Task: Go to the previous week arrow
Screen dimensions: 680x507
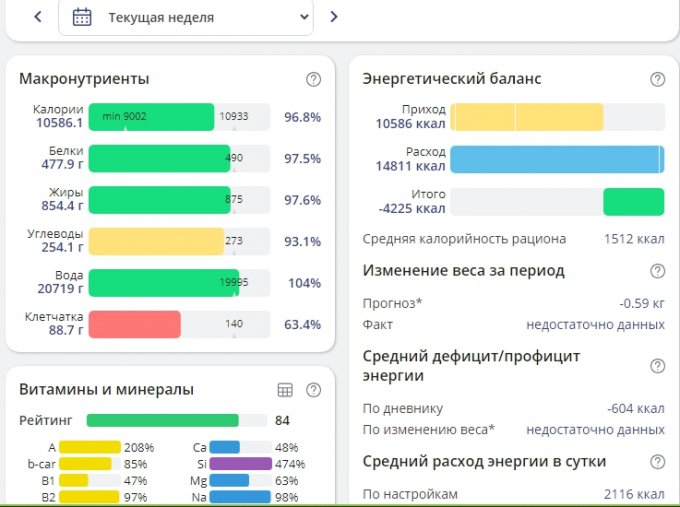Action: 38,17
